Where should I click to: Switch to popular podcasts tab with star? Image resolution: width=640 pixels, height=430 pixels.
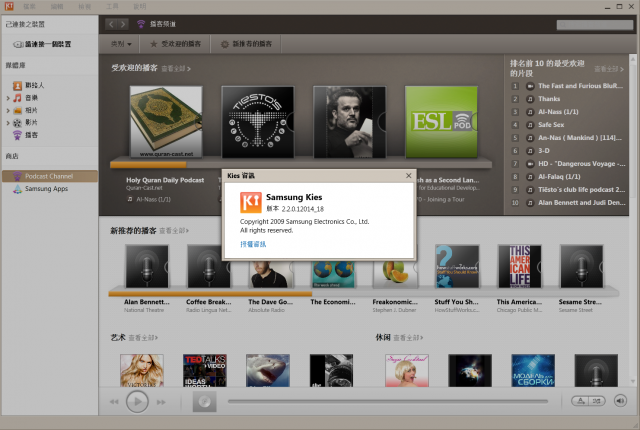176,44
